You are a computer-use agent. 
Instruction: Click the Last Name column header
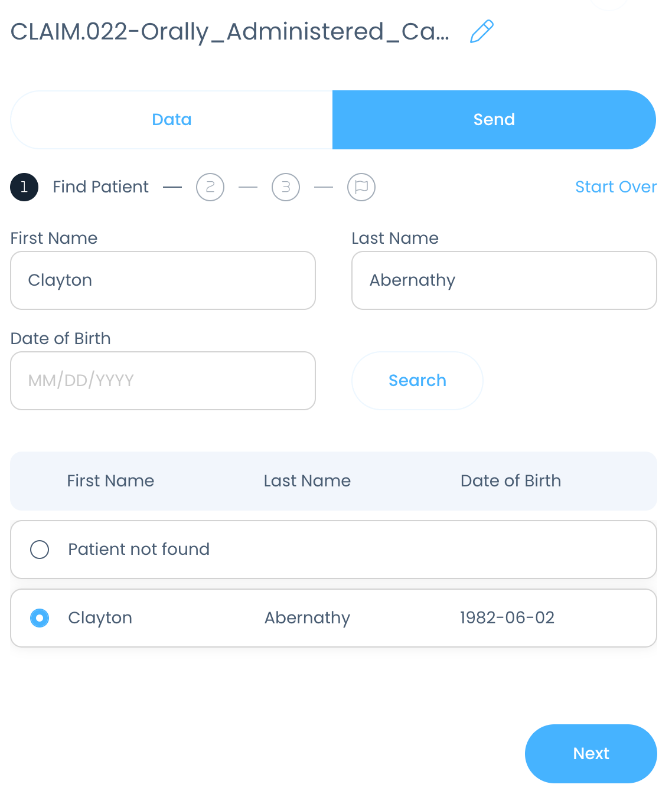pos(307,481)
